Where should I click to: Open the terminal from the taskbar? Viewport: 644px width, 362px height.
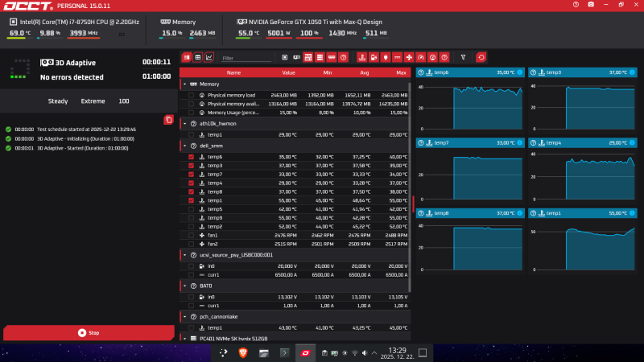(284, 352)
